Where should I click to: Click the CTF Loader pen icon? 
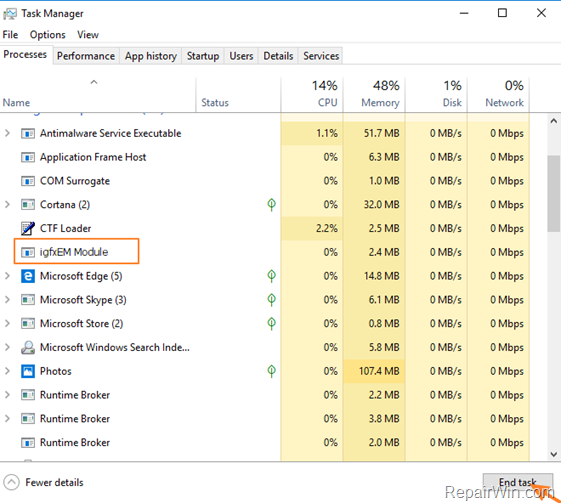pos(28,228)
